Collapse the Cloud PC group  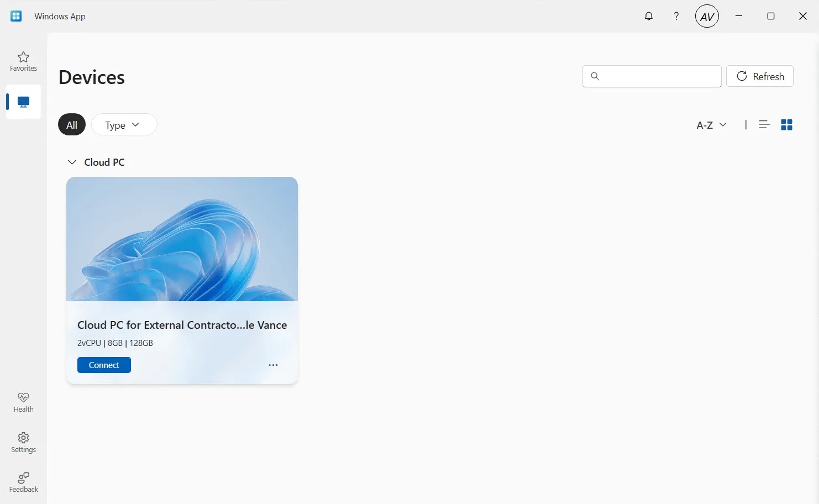[72, 162]
